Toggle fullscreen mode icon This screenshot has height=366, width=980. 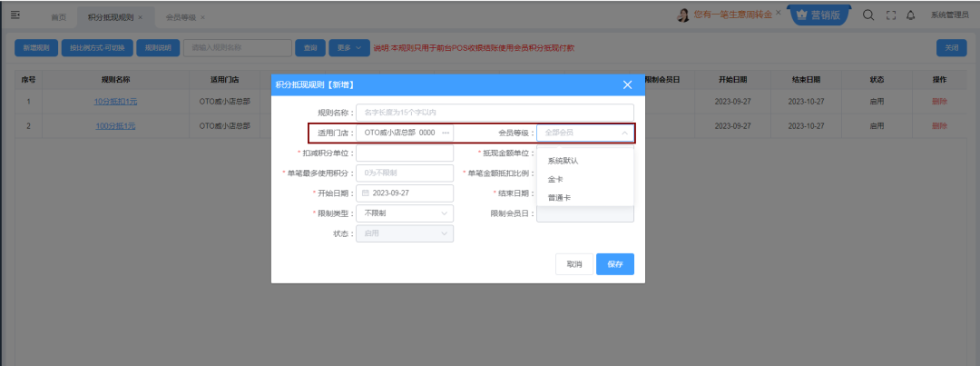click(x=890, y=15)
